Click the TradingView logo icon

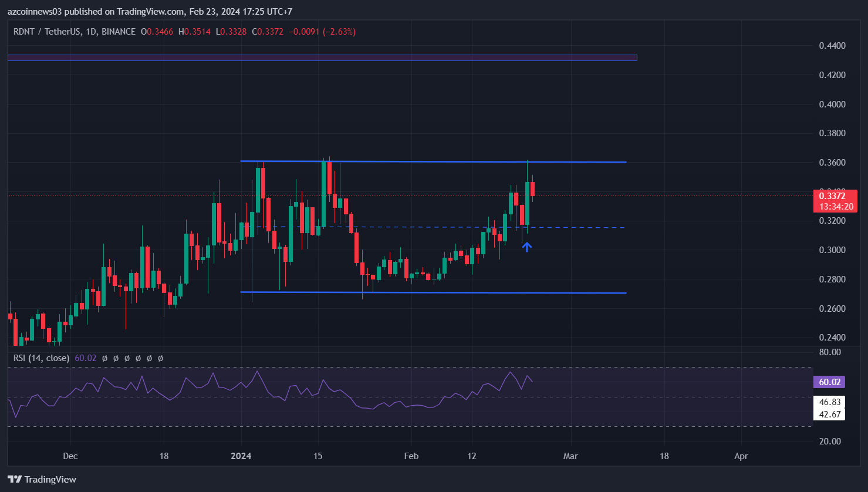point(15,479)
